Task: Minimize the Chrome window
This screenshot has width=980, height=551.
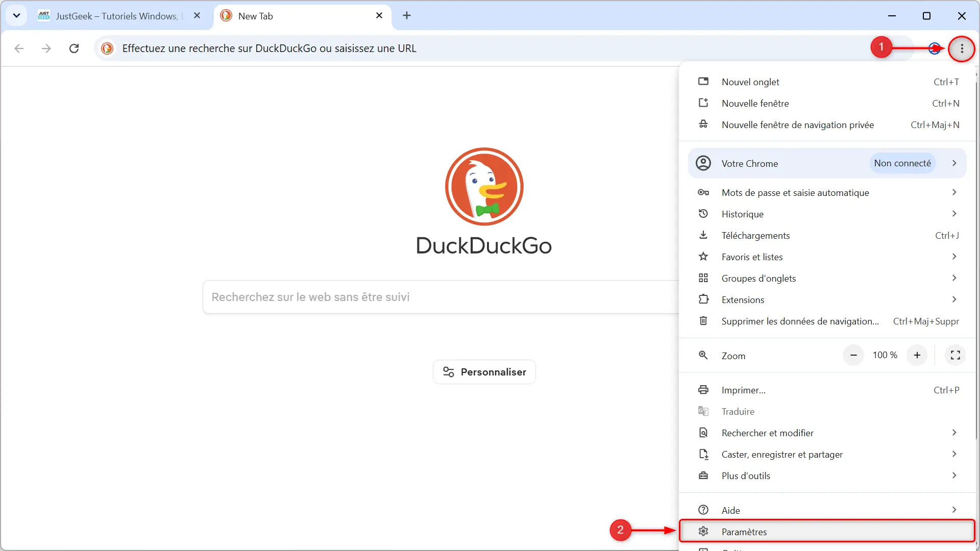Action: click(x=892, y=16)
